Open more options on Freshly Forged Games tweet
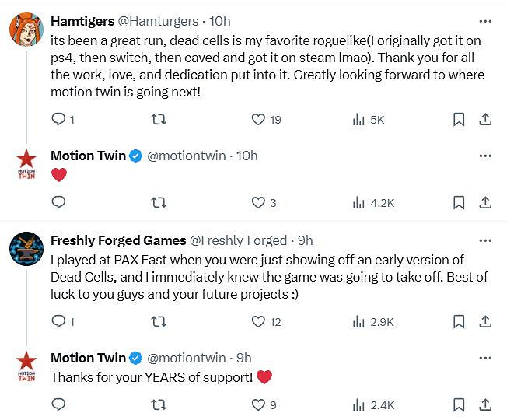Image resolution: width=507 pixels, height=420 pixels. pyautogui.click(x=485, y=240)
